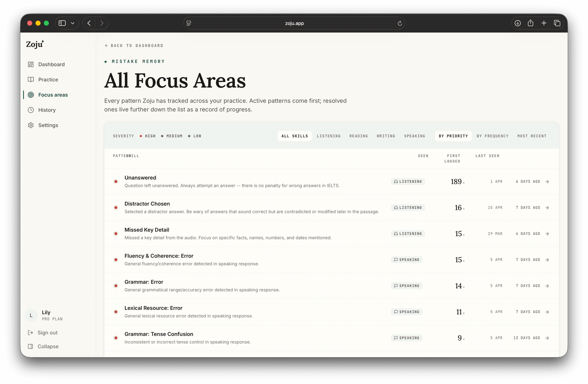Toggle the Low severity filter
The width and height of the screenshot is (588, 384).
pyautogui.click(x=195, y=136)
